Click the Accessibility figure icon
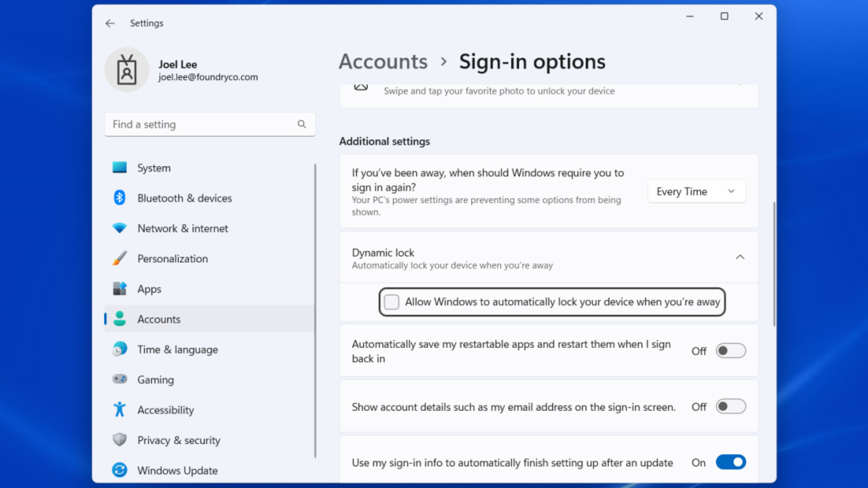Screen dimensions: 868x488 click(119, 409)
